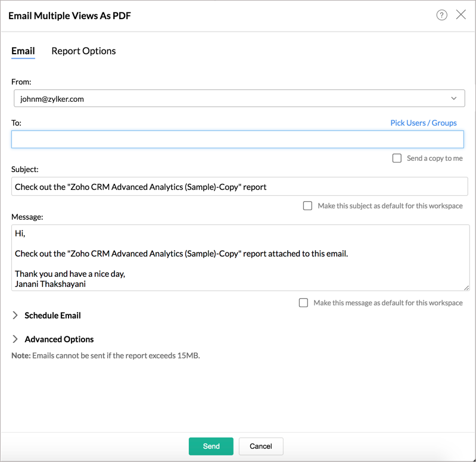Expand Advanced Options chevron arrow

point(15,339)
